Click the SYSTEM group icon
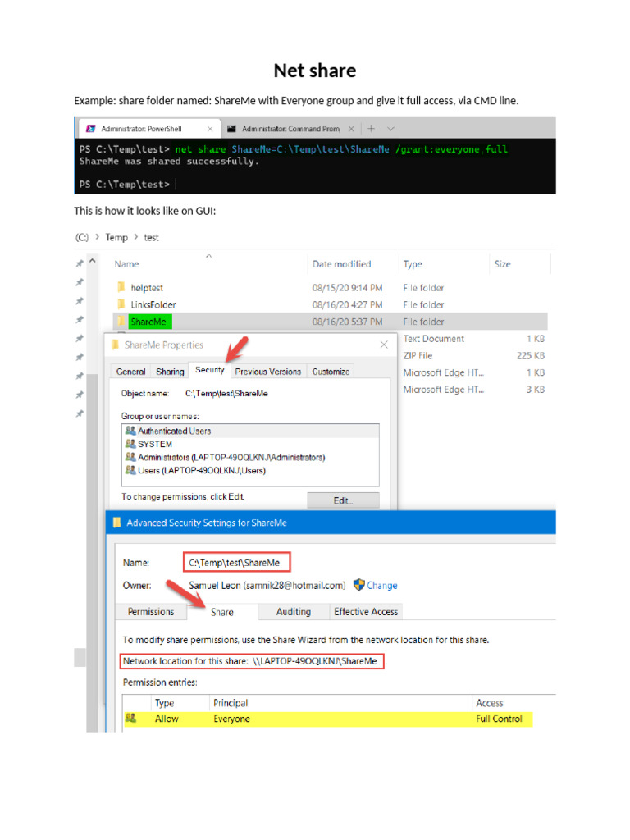The width and height of the screenshot is (630, 840). [130, 444]
